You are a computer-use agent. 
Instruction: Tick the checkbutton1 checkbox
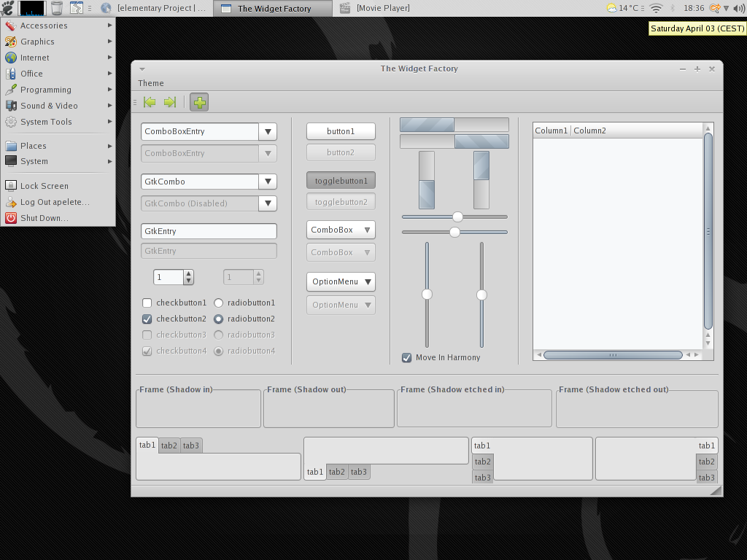[147, 303]
